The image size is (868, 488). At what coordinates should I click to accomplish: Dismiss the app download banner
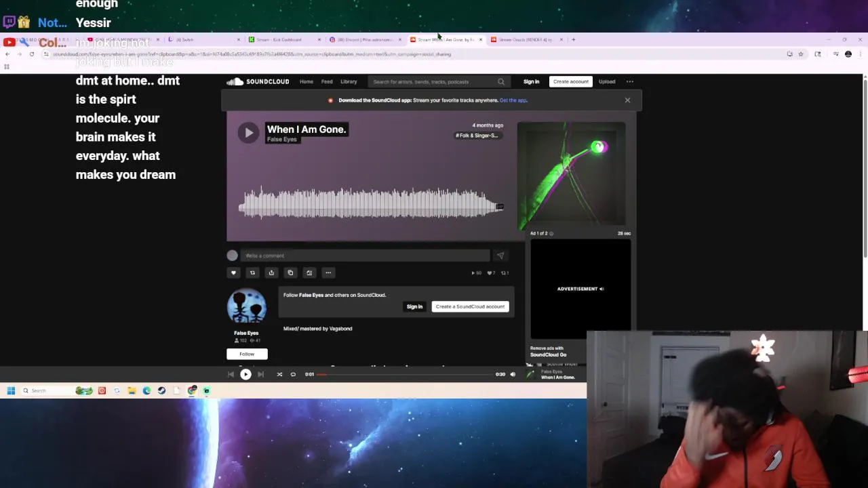[x=627, y=100]
